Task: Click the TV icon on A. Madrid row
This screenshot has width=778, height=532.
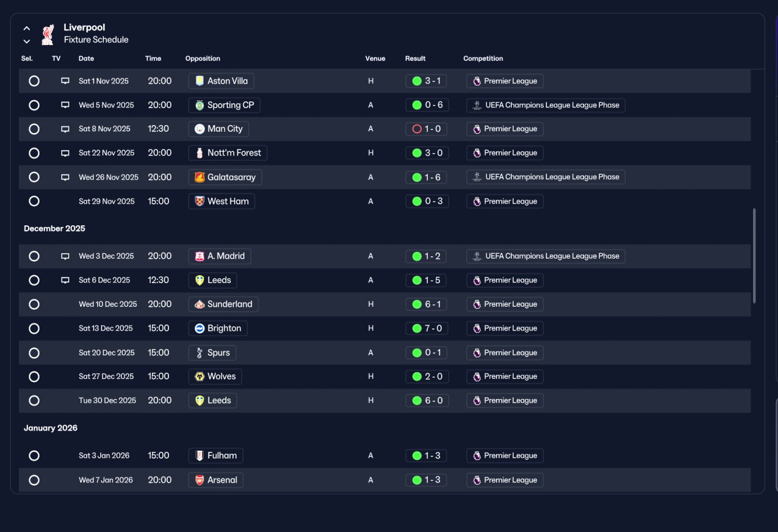Action: (x=65, y=256)
